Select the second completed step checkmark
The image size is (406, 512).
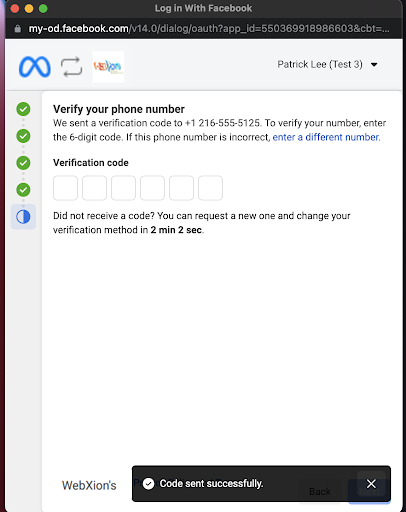23,136
